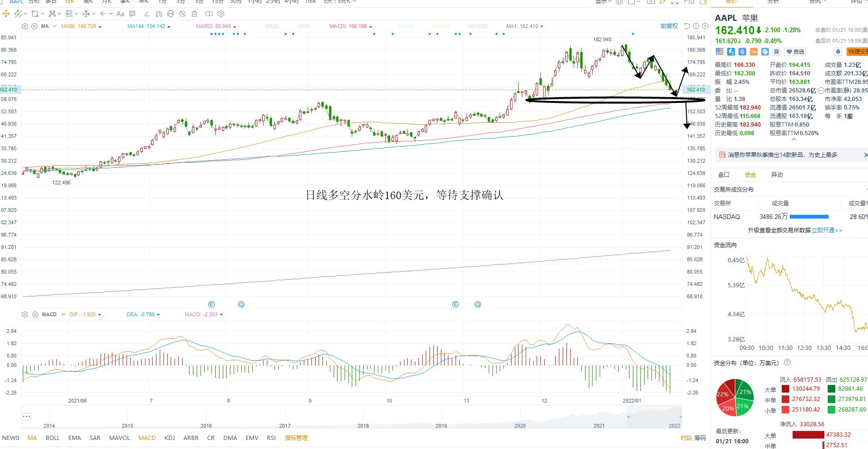
Task: Click the sync drawings icon
Action: (x=171, y=14)
